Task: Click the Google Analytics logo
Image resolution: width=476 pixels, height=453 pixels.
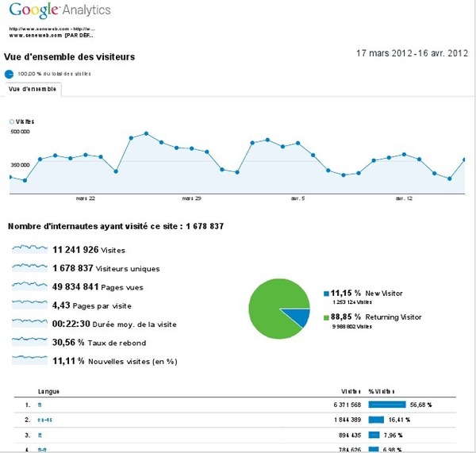Action: coord(58,13)
